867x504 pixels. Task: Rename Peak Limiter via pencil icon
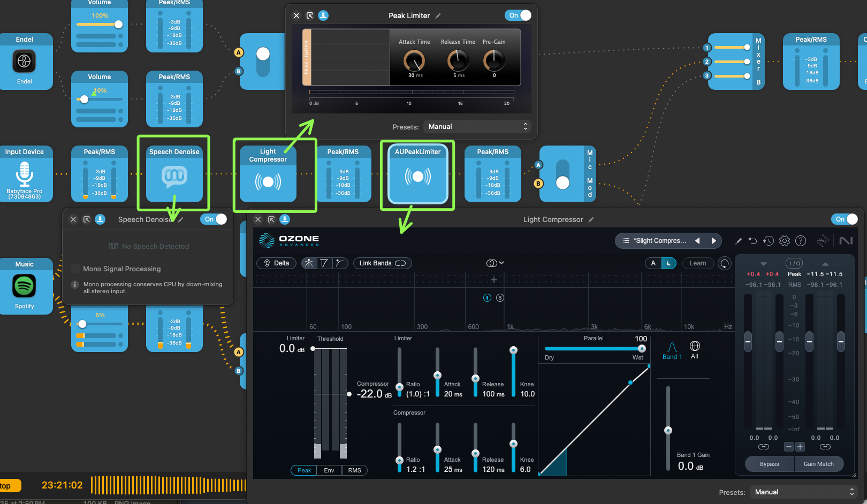438,16
